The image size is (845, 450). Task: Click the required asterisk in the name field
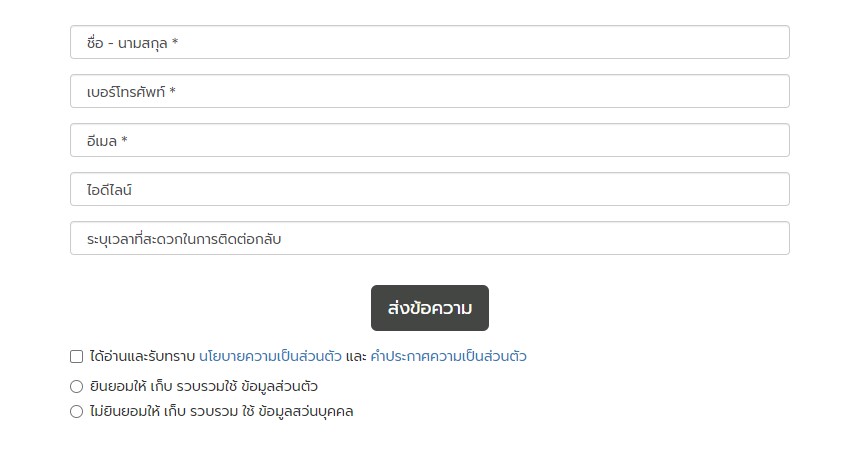point(175,43)
